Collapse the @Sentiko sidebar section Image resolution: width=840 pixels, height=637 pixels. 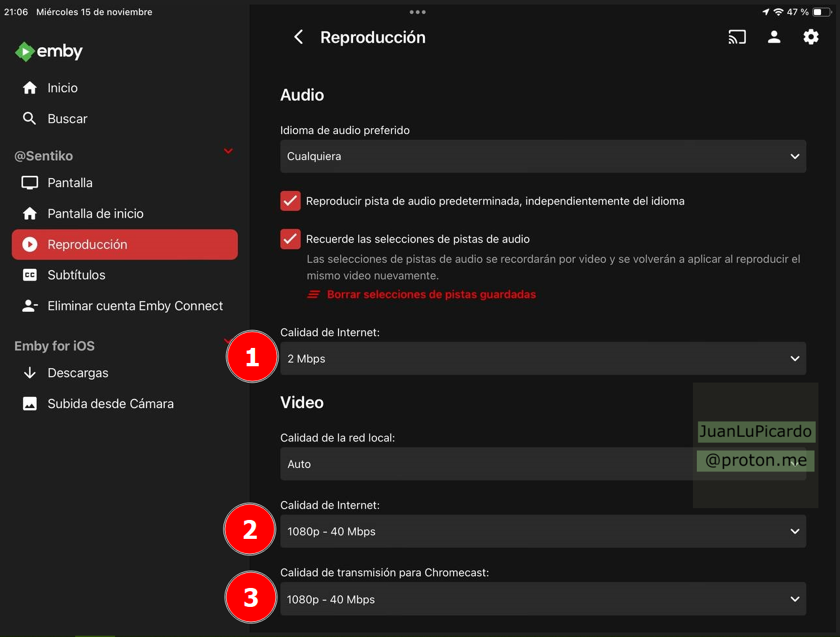(x=228, y=152)
